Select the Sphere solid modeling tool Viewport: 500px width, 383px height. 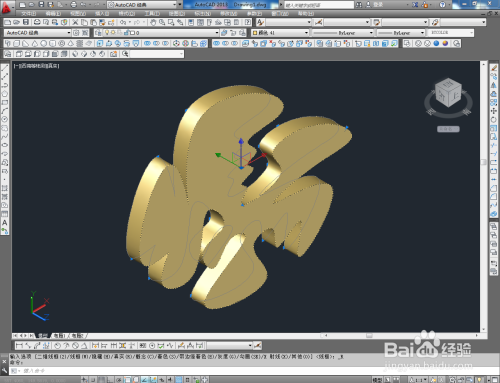[44, 43]
